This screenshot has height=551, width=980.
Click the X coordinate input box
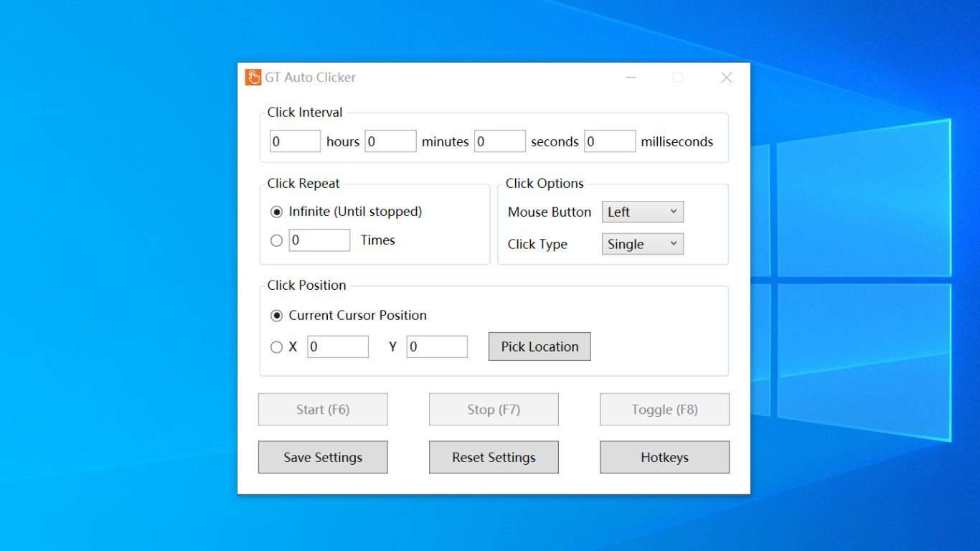(338, 347)
